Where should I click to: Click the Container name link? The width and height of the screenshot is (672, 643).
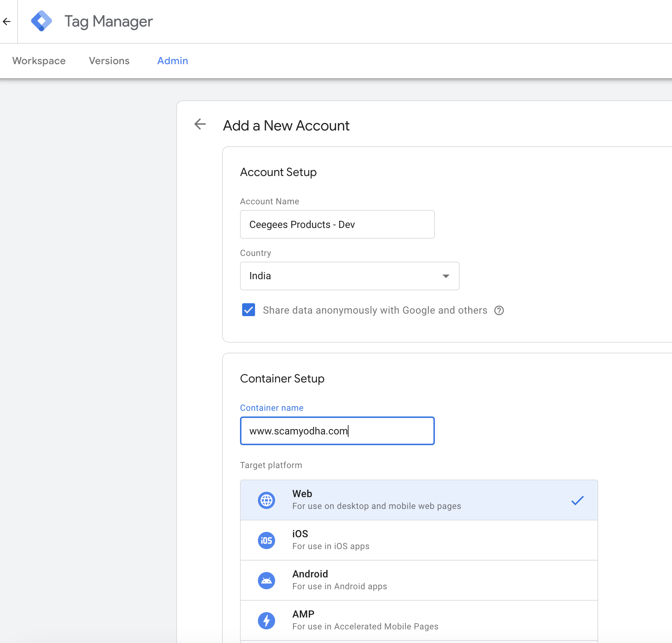pyautogui.click(x=271, y=408)
